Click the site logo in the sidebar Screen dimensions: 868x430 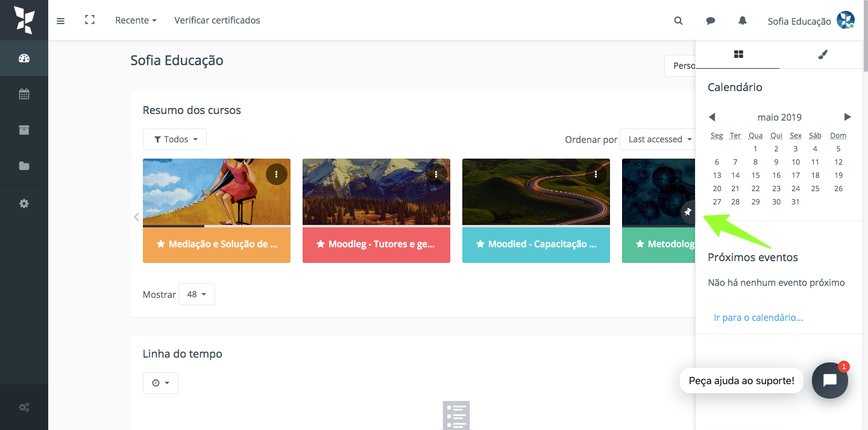click(x=24, y=20)
